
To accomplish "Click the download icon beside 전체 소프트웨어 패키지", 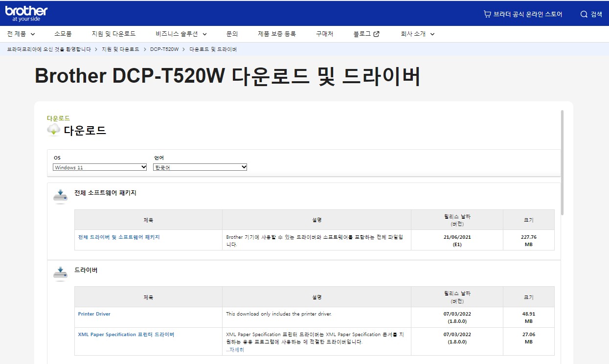I will point(60,196).
